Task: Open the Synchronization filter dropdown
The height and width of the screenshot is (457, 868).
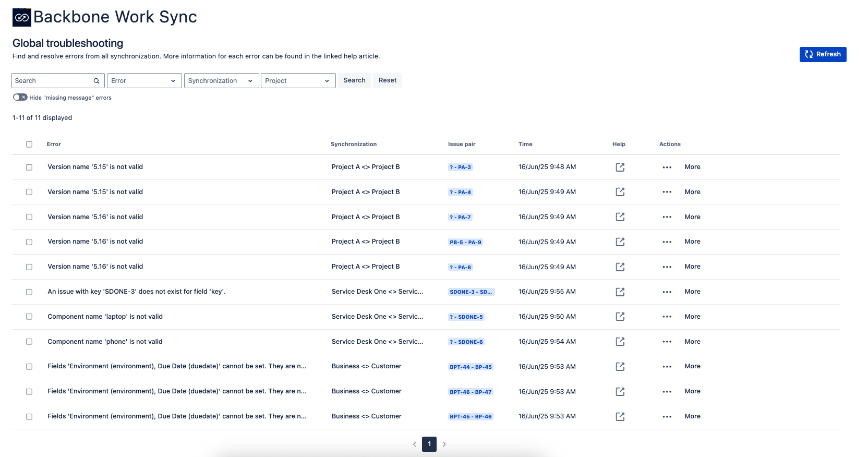Action: pyautogui.click(x=221, y=81)
